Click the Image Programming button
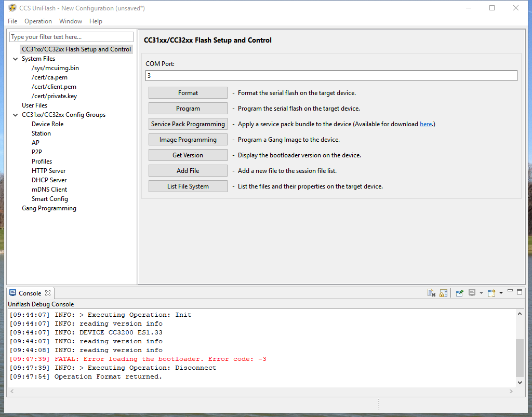532x417 pixels. (x=188, y=140)
